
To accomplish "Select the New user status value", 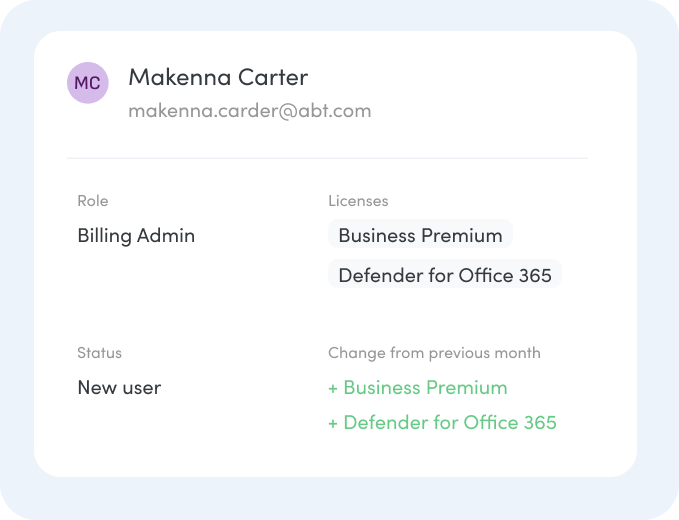I will (x=119, y=388).
